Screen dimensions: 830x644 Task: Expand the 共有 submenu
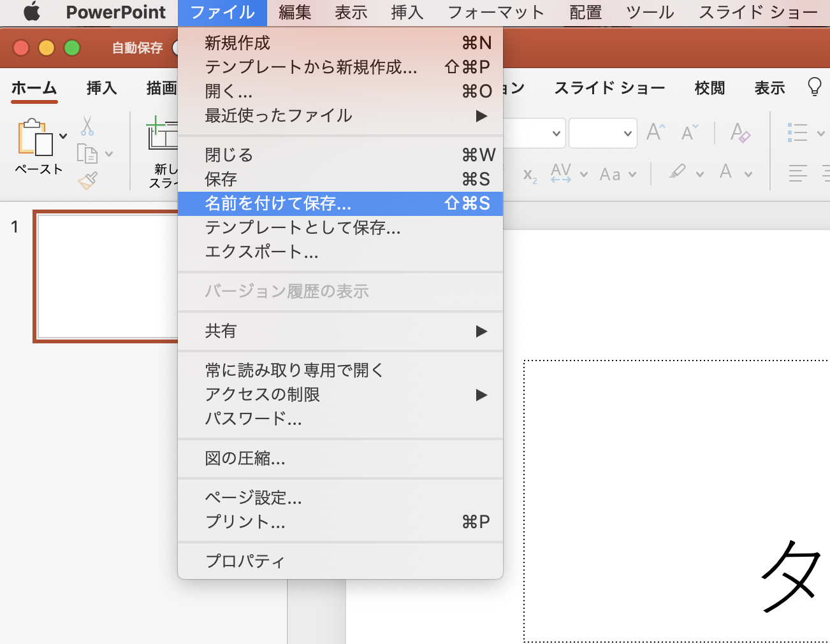click(340, 331)
